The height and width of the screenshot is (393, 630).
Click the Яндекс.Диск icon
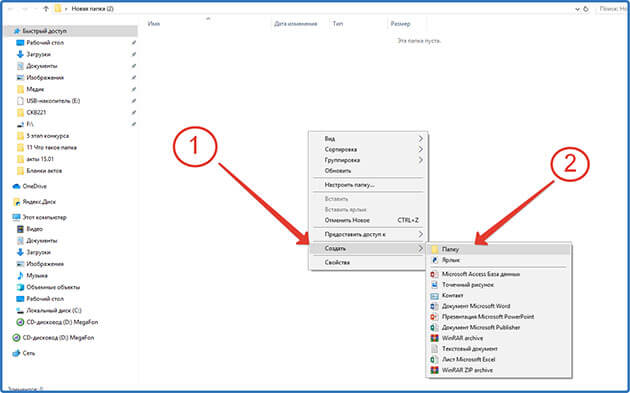16,202
